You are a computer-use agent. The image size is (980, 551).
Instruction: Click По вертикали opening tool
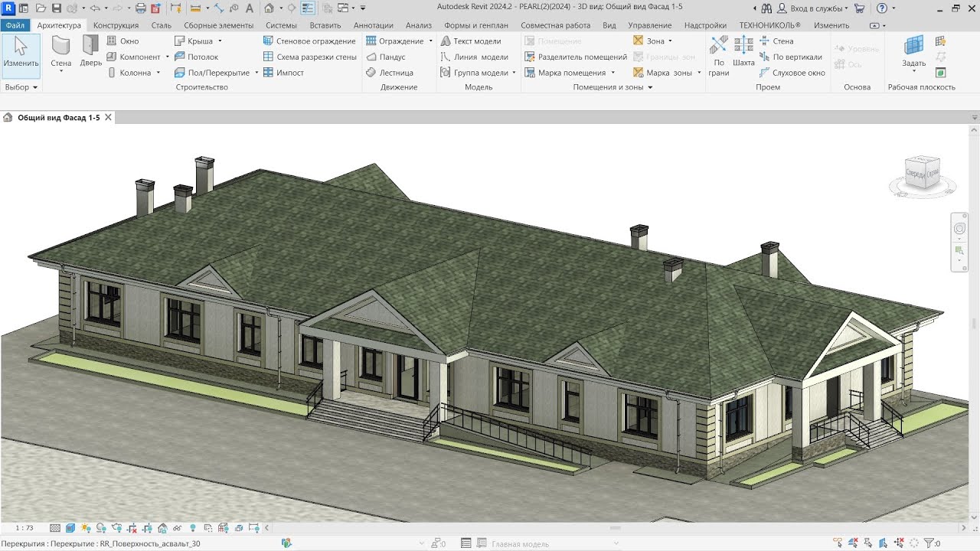click(x=790, y=57)
